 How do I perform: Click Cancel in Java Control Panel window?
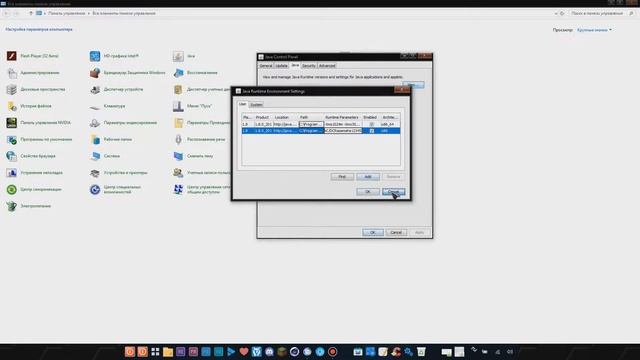pyautogui.click(x=396, y=233)
